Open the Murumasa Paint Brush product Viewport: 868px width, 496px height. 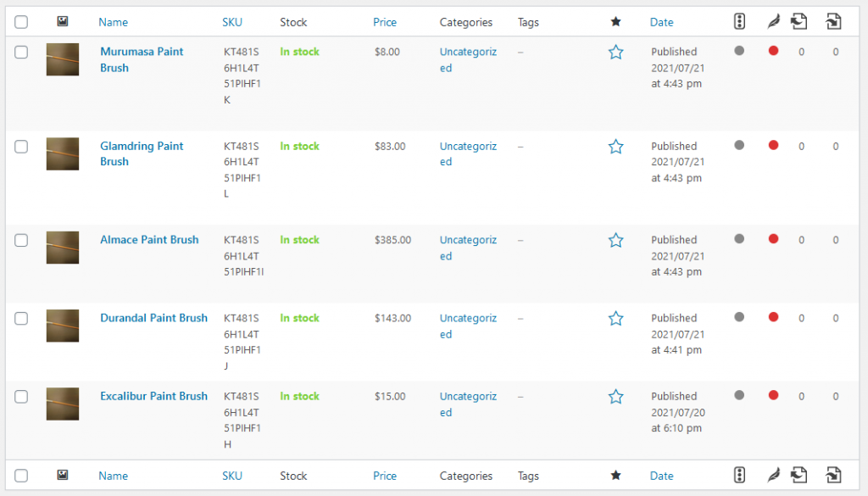[142, 59]
